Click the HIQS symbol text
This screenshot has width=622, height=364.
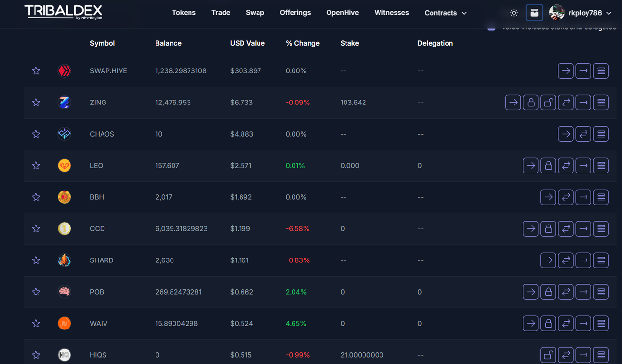(x=98, y=355)
